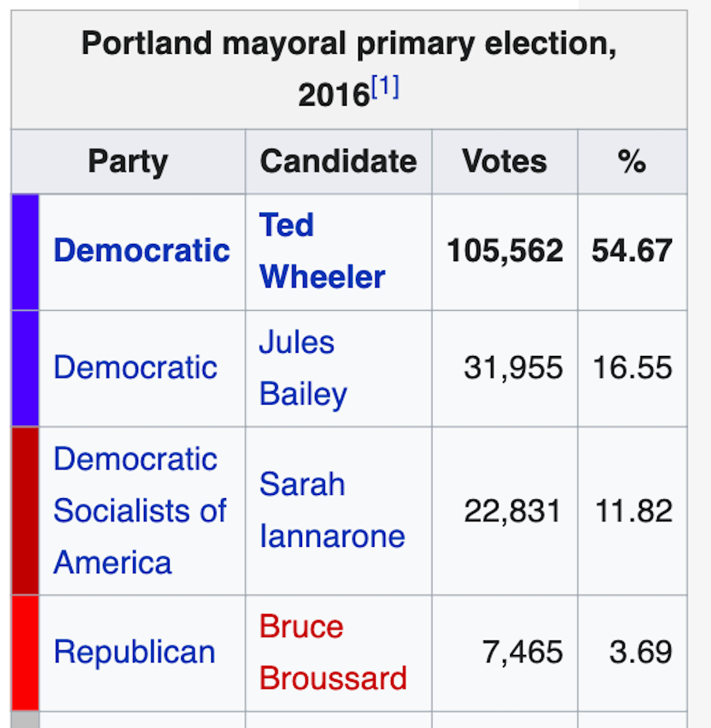Click the [1] citation superscript

pyautogui.click(x=385, y=86)
